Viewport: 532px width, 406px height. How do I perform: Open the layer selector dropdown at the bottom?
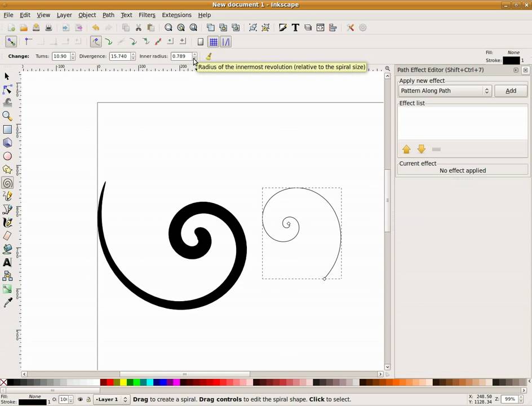[111, 399]
